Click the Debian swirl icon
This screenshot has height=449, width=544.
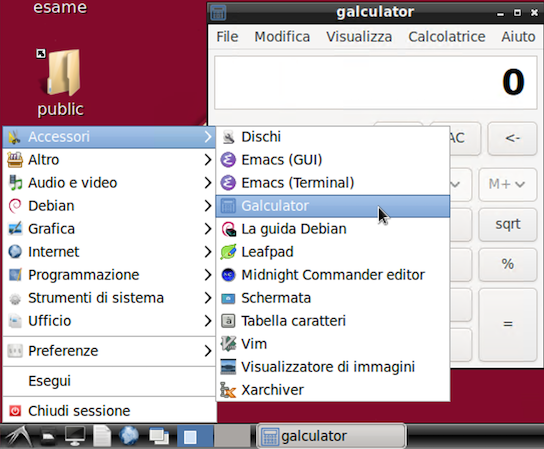[x=15, y=206]
